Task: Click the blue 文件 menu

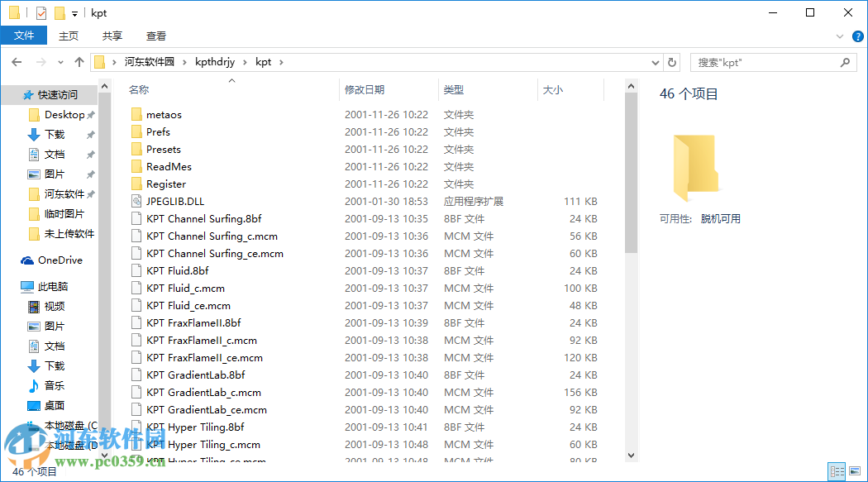Action: 24,36
